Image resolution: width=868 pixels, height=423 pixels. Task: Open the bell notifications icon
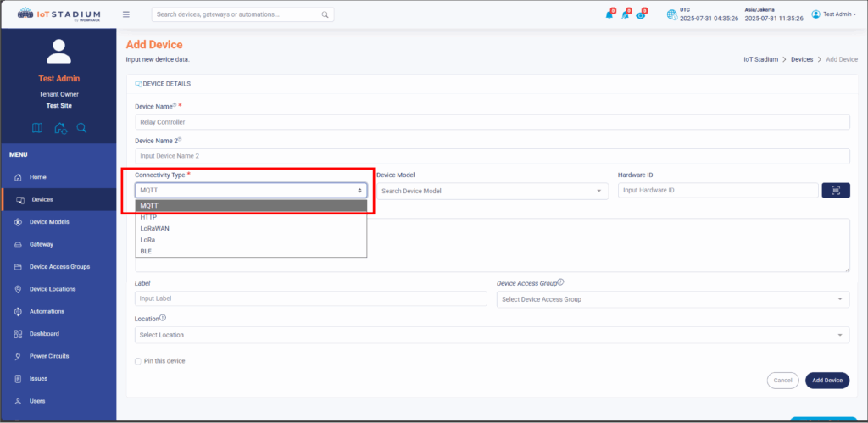tap(609, 14)
